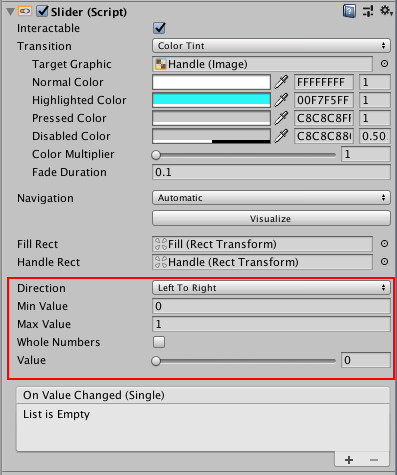Image resolution: width=397 pixels, height=475 pixels.
Task: Click the Visualize button
Action: 271,219
